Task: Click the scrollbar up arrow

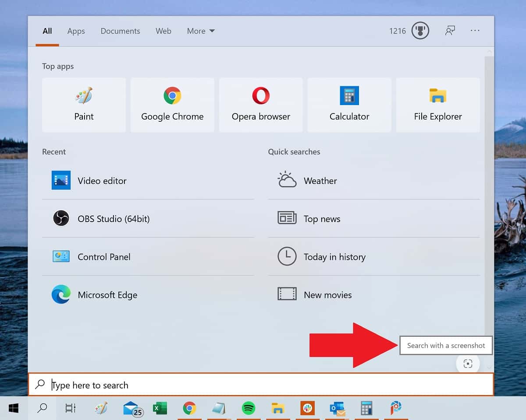Action: pos(489,51)
